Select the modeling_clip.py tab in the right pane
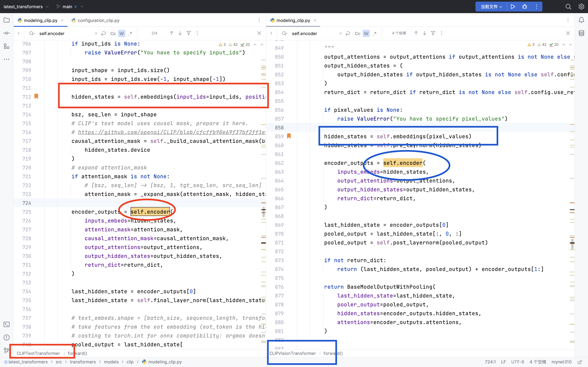Image resolution: width=588 pixels, height=367 pixels. tap(293, 20)
